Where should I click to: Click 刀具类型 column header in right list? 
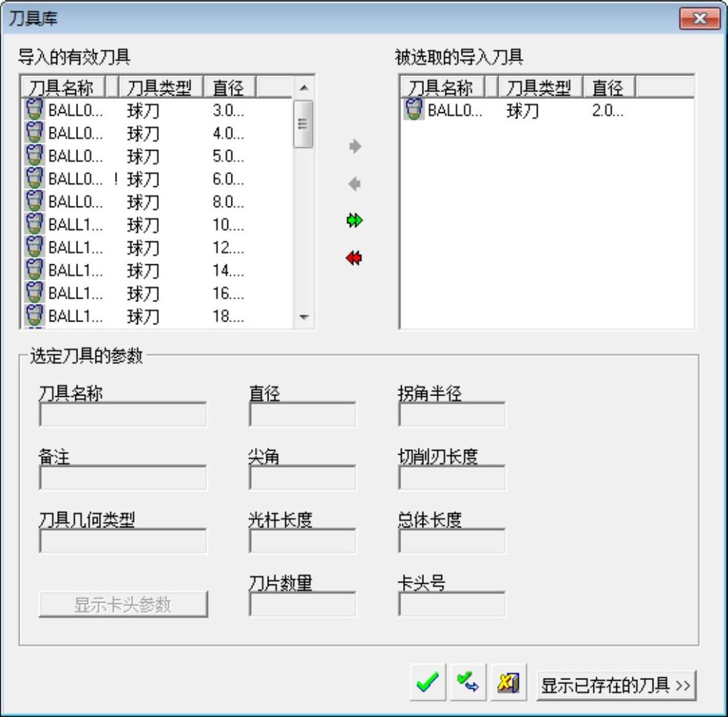(x=540, y=87)
